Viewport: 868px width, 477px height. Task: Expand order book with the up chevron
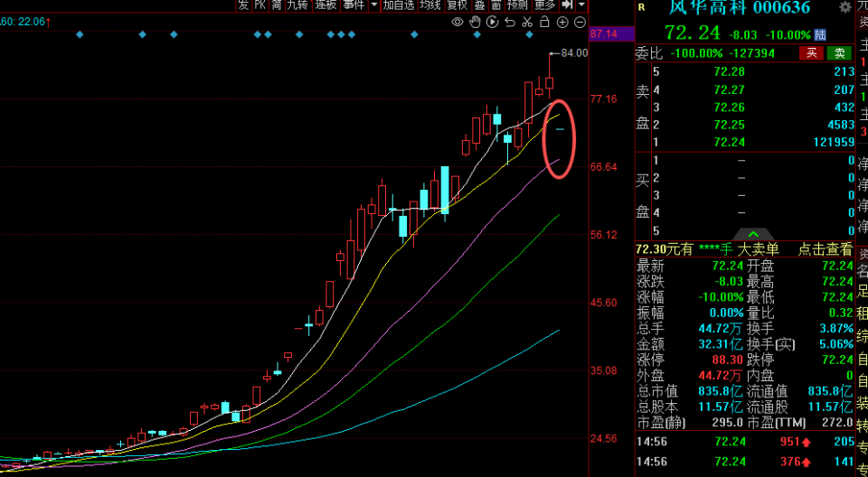pyautogui.click(x=753, y=235)
